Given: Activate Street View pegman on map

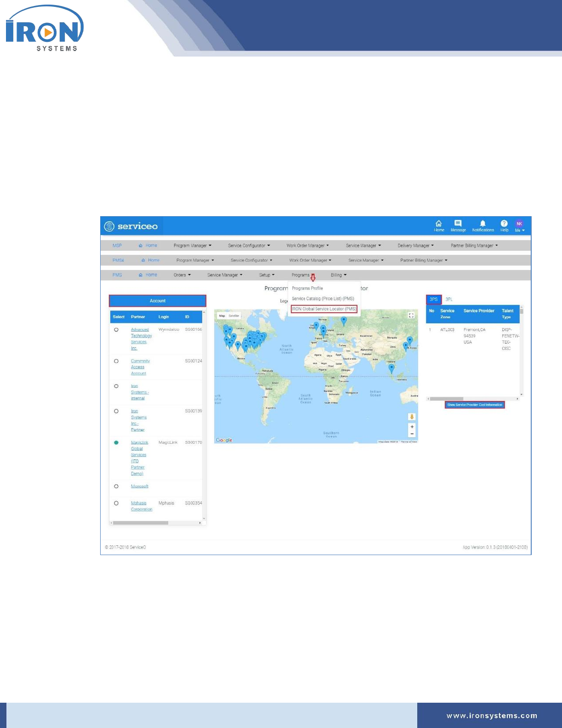Looking at the screenshot, I should [412, 417].
